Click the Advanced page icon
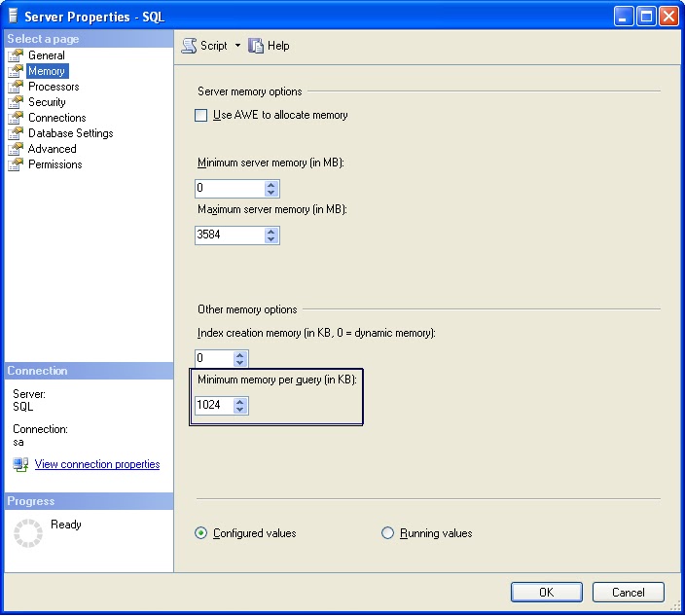Screen dimensions: 685x616 tap(16, 149)
